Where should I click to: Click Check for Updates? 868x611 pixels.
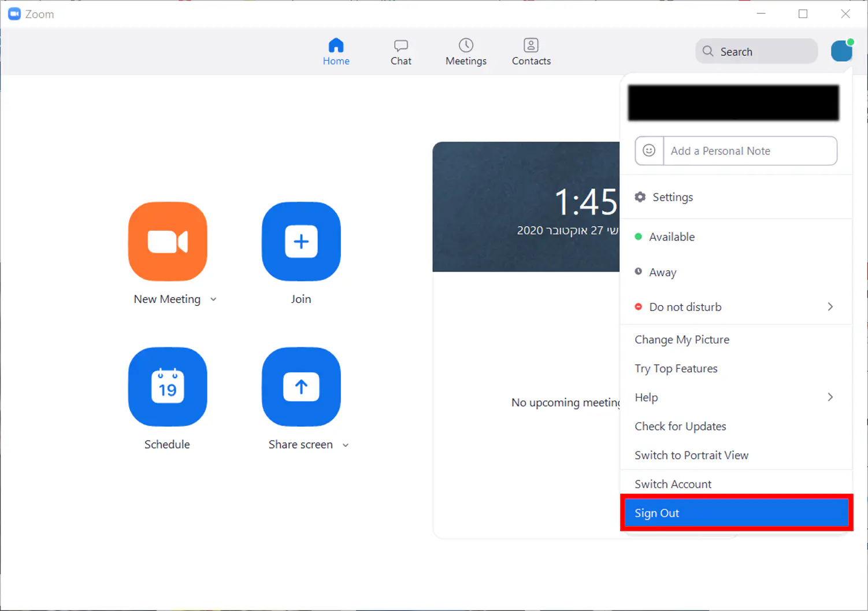(x=680, y=427)
